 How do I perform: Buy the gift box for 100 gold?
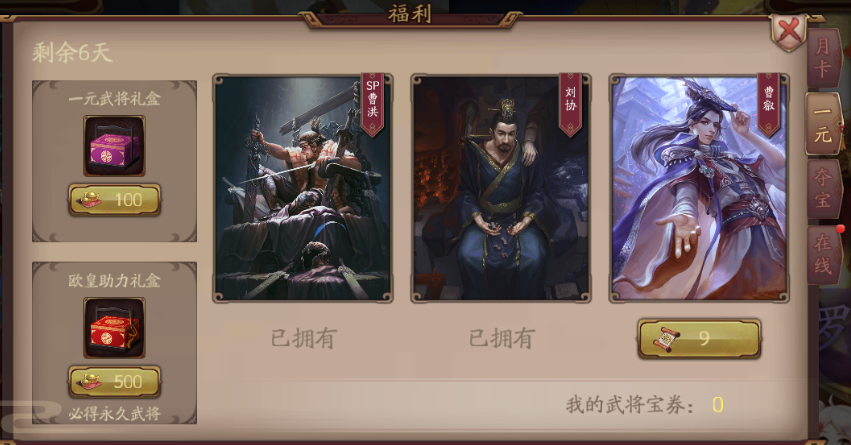[x=115, y=200]
